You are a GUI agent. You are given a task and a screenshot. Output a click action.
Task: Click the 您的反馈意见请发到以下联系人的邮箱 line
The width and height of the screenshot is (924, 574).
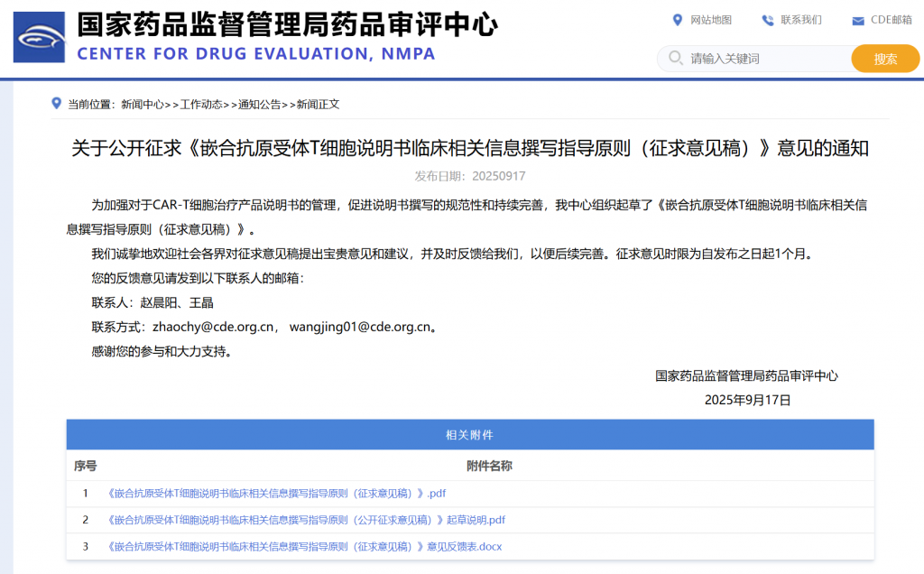pyautogui.click(x=198, y=278)
